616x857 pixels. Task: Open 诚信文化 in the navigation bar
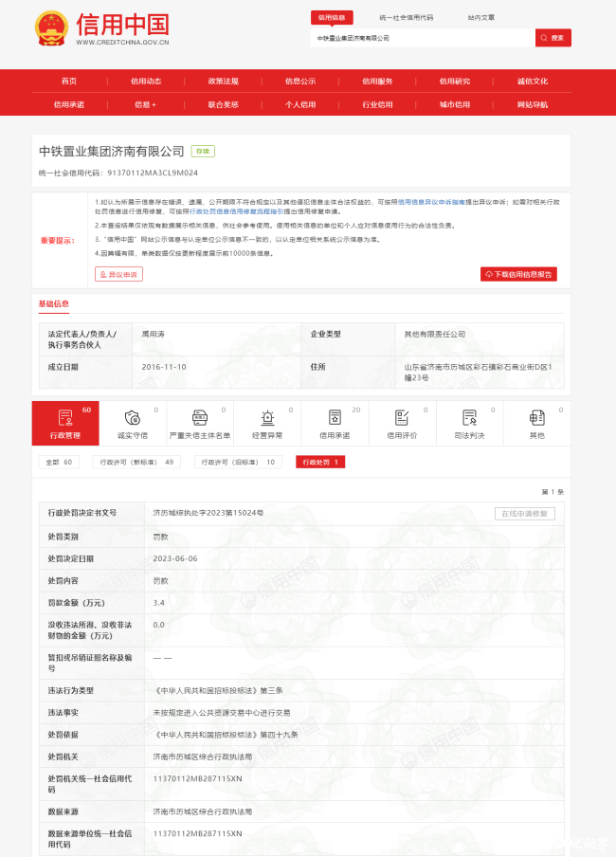[533, 81]
